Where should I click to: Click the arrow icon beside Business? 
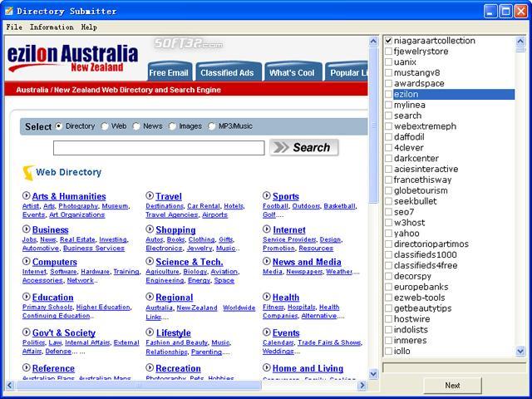tap(26, 229)
